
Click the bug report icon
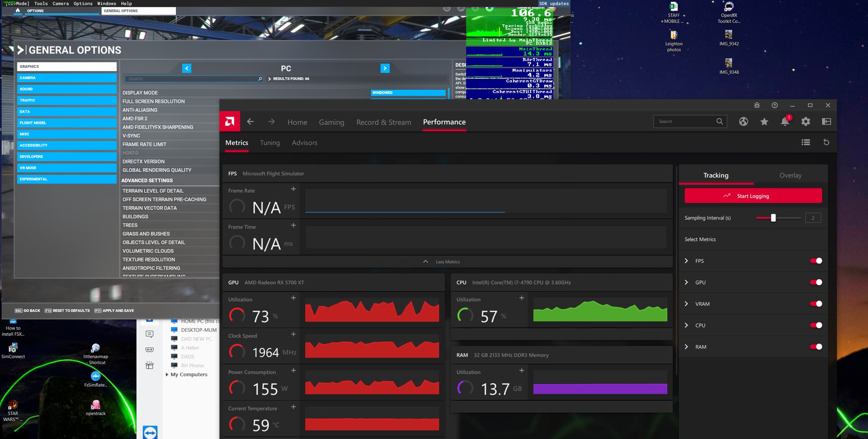(757, 105)
